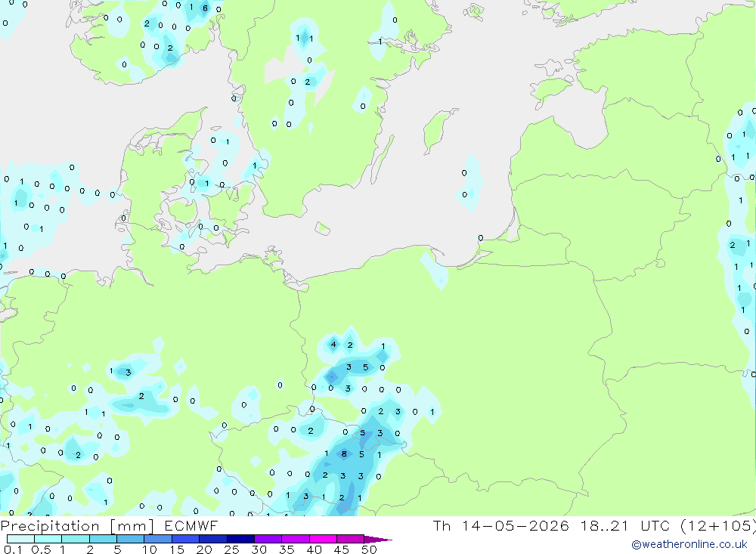
Task: Click the 40–45 mm legend color box
Action: [323, 539]
